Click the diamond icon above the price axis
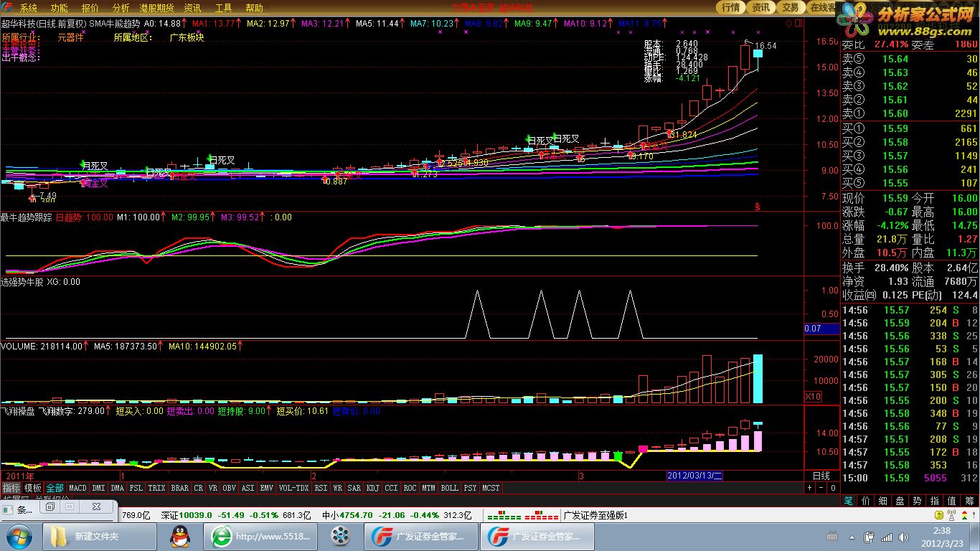Image resolution: width=980 pixels, height=551 pixels. pyautogui.click(x=788, y=23)
